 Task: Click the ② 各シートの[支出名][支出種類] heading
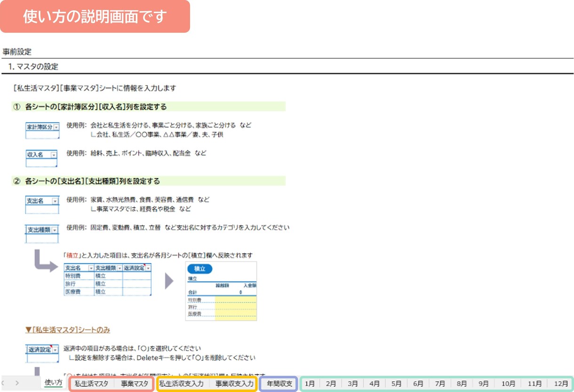tap(87, 181)
